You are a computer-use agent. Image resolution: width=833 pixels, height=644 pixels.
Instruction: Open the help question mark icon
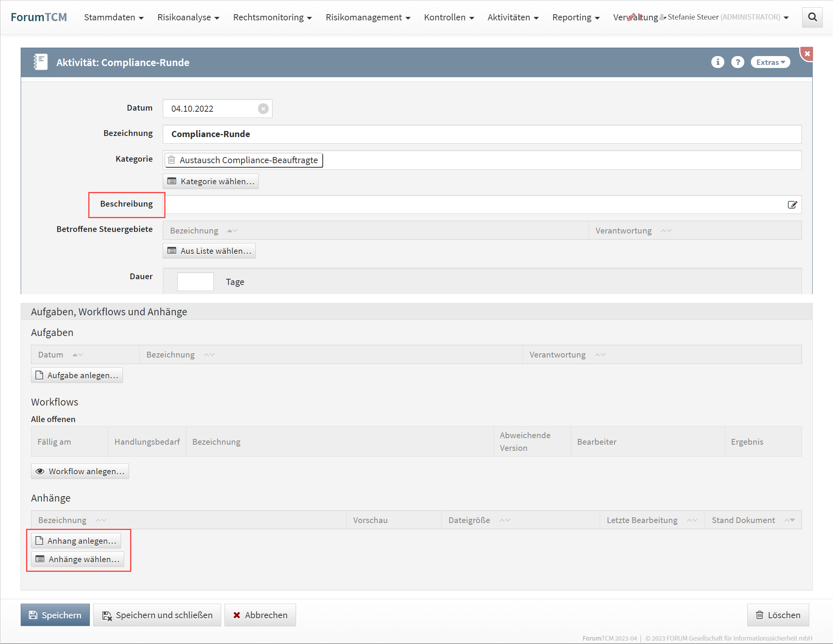[737, 62]
